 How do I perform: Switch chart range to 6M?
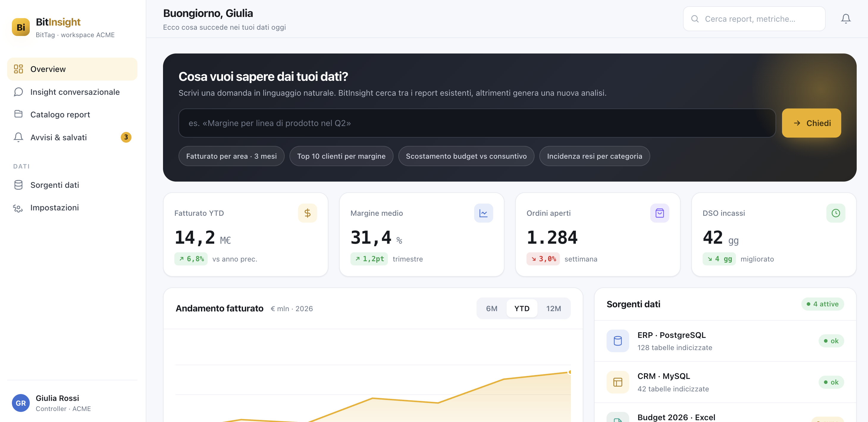click(x=491, y=308)
